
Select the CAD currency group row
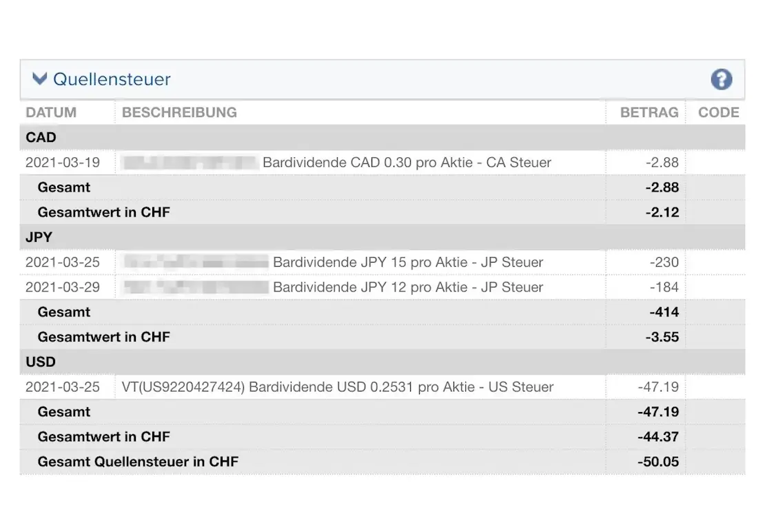coord(41,138)
